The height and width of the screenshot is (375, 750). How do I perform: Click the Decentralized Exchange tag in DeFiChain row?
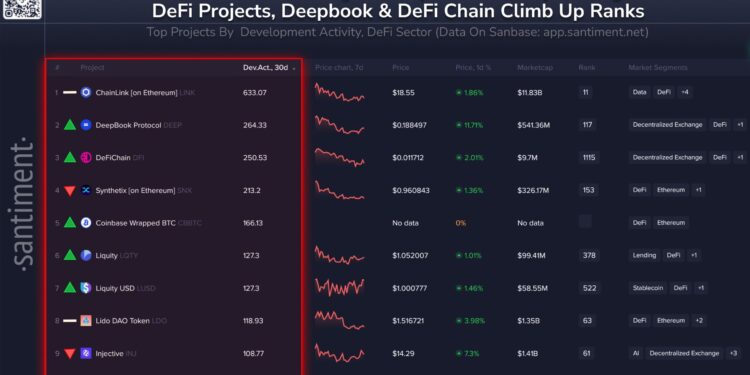[x=667, y=157]
